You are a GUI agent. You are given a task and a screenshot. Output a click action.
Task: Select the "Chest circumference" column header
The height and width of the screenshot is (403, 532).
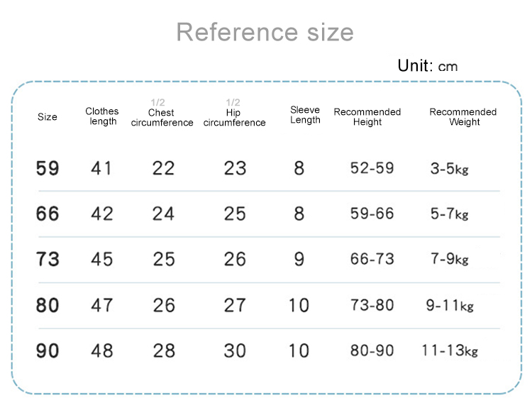pos(162,118)
